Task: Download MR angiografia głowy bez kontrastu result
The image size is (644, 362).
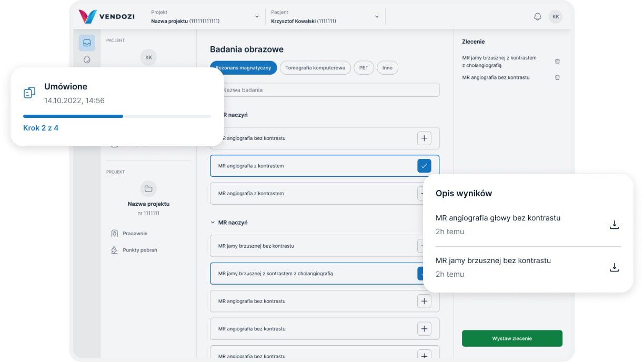Action: click(614, 225)
